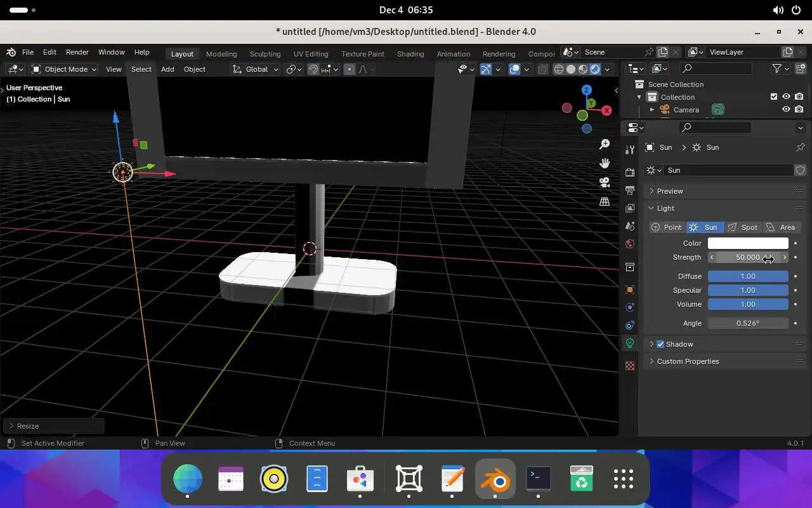Toggle X-ray mode icon
Image resolution: width=812 pixels, height=508 pixels.
542,69
